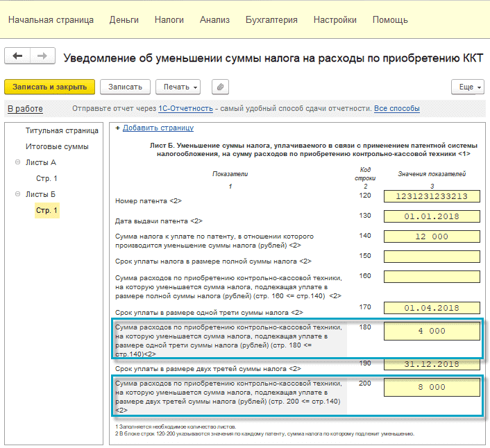Click the forward navigation arrow
Image resolution: width=490 pixels, height=448 pixels.
(x=42, y=56)
